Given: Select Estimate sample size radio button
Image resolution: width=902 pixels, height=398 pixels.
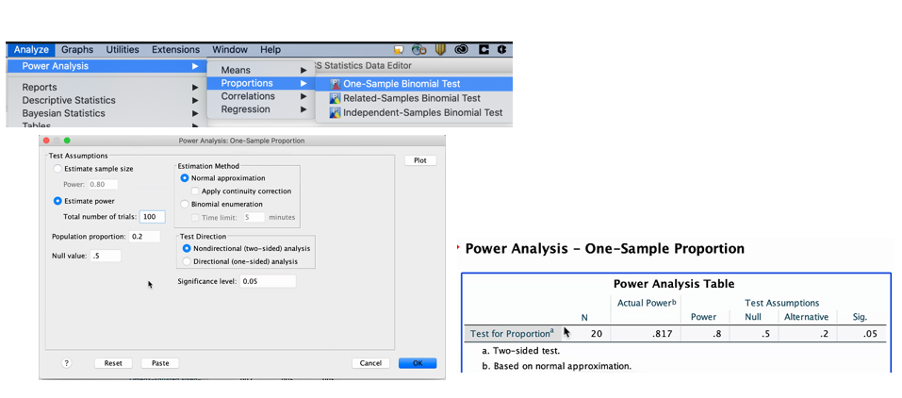Looking at the screenshot, I should 58,169.
